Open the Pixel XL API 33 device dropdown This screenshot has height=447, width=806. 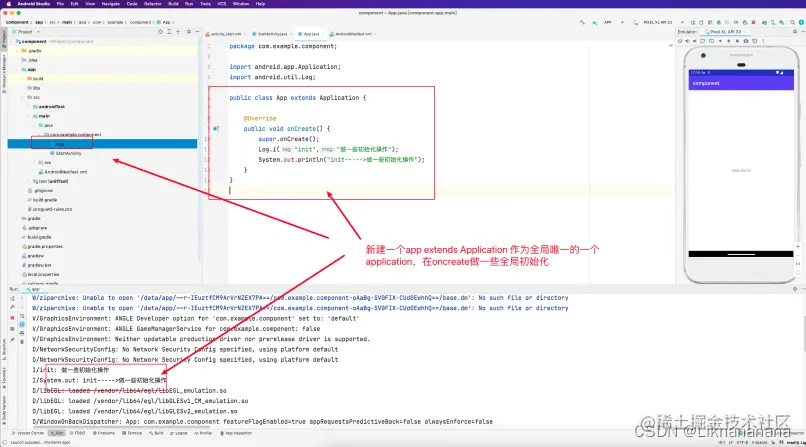click(659, 23)
